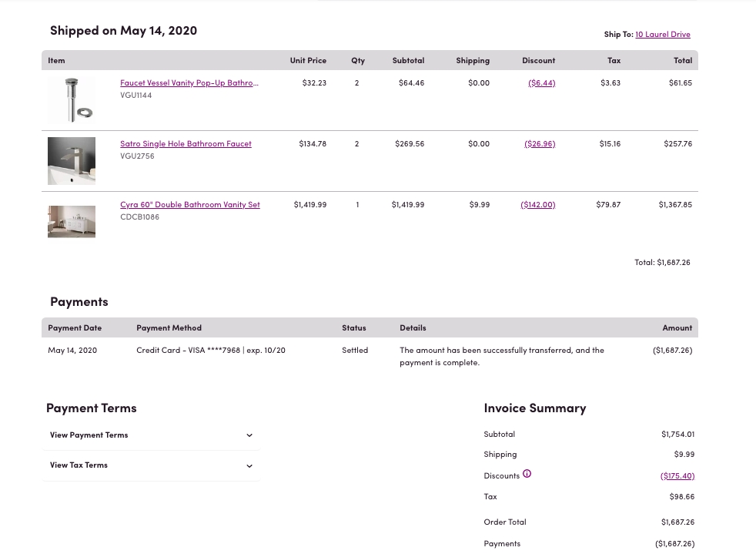Image resolution: width=756 pixels, height=554 pixels.
Task: Open Faucet Vessel Vanity Pop-Up product link
Action: 189,82
